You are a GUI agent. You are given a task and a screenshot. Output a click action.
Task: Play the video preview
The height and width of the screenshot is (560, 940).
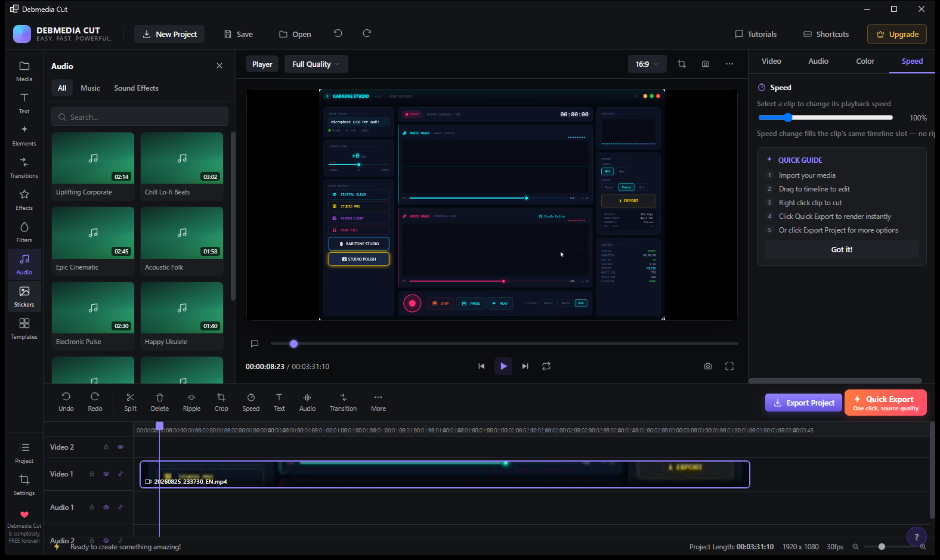click(503, 366)
